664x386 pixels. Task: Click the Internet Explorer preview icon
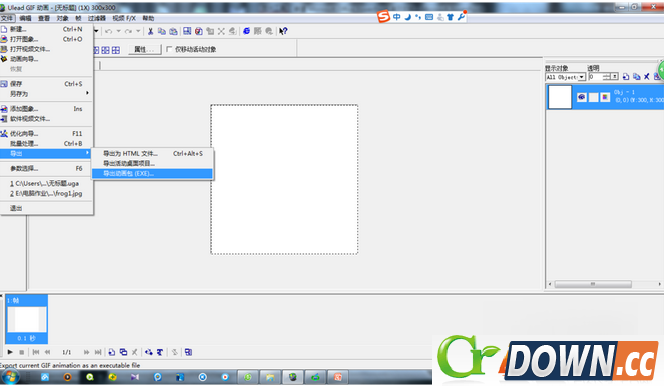(246, 31)
